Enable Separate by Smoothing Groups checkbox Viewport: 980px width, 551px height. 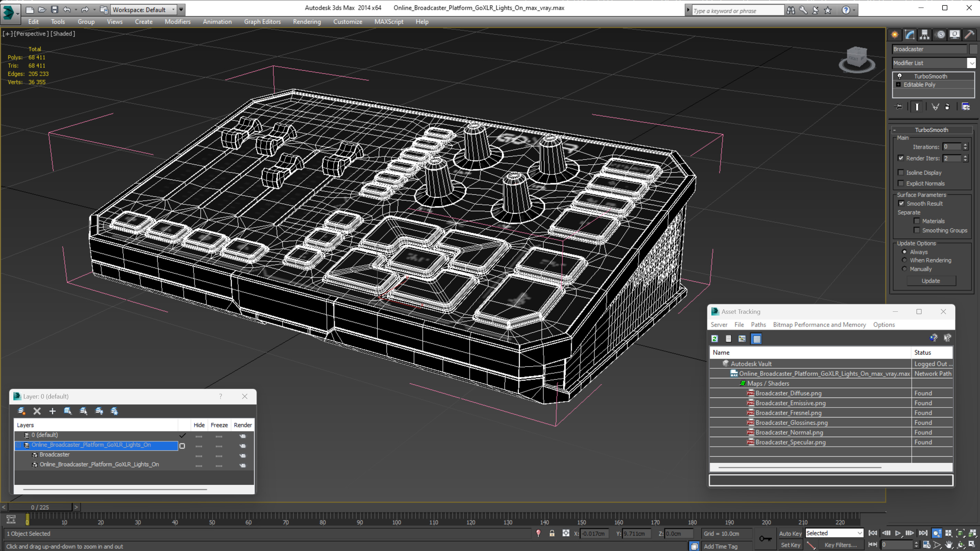tap(917, 230)
